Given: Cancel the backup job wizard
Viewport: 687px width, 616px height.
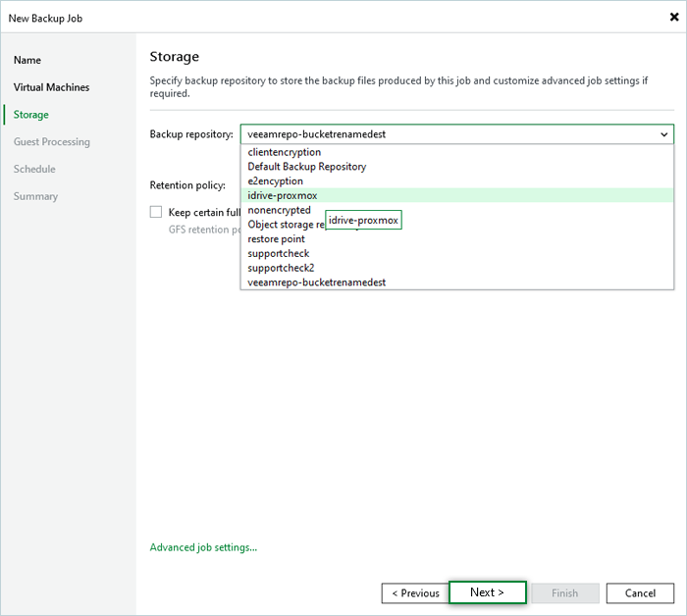Looking at the screenshot, I should click(640, 592).
